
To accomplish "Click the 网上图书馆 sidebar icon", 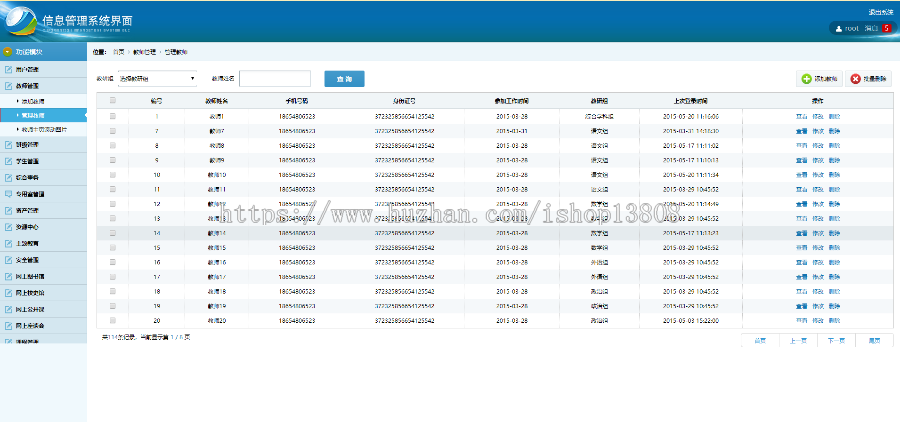I will (9, 276).
